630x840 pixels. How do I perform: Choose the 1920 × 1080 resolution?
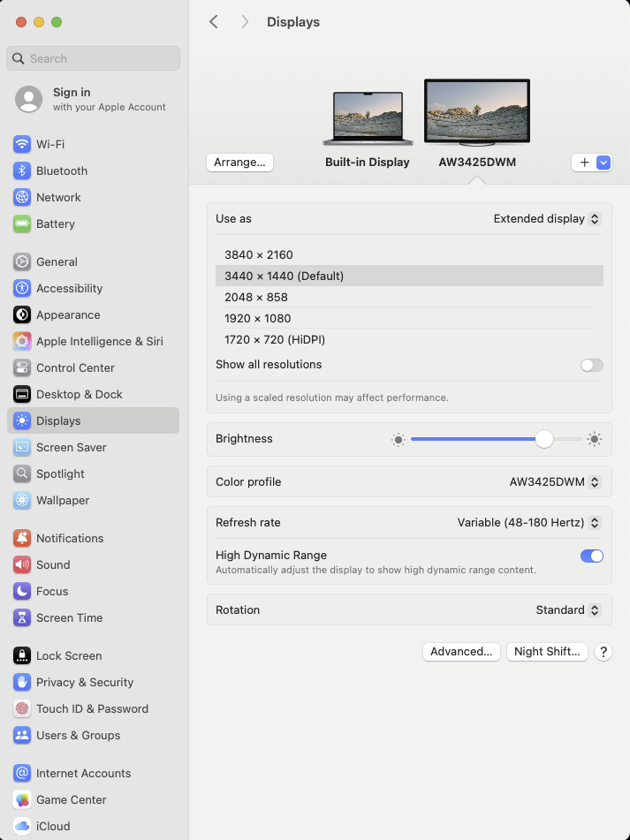pyautogui.click(x=409, y=318)
